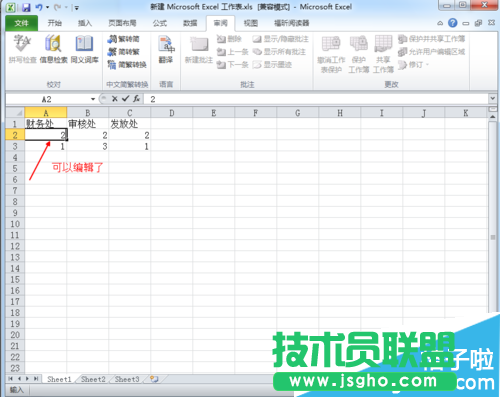Open the 福昕阅读器 ribbon tab

292,23
